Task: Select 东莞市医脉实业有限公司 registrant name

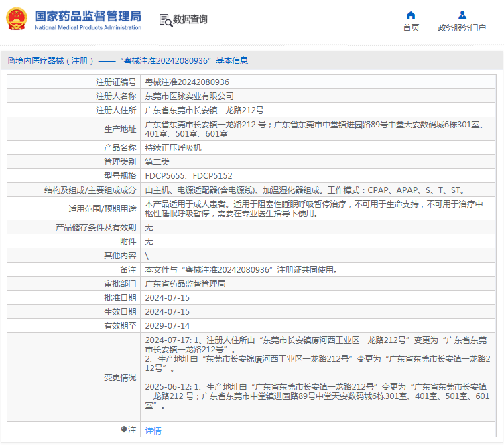Action: click(x=189, y=96)
